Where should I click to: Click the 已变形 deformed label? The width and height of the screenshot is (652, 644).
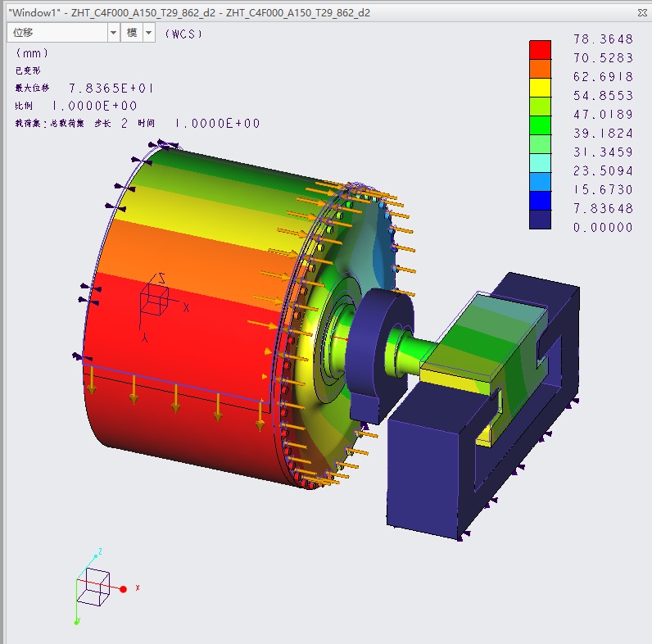tap(28, 70)
